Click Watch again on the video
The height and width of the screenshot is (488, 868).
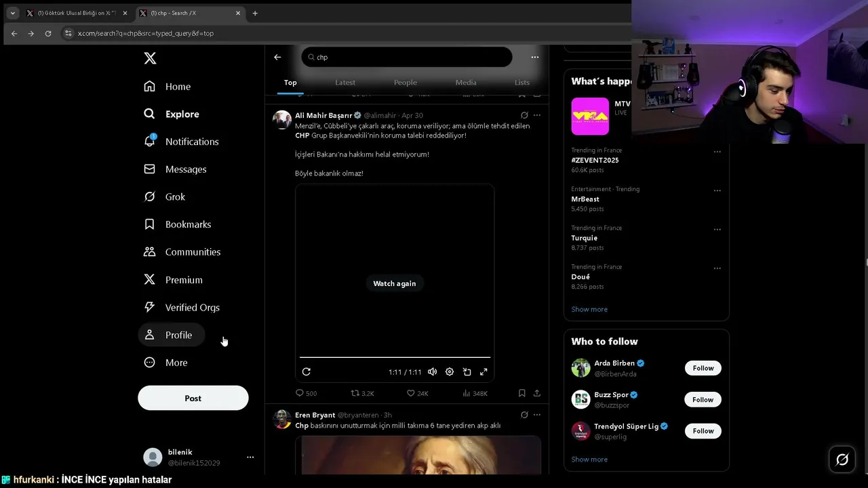[395, 283]
